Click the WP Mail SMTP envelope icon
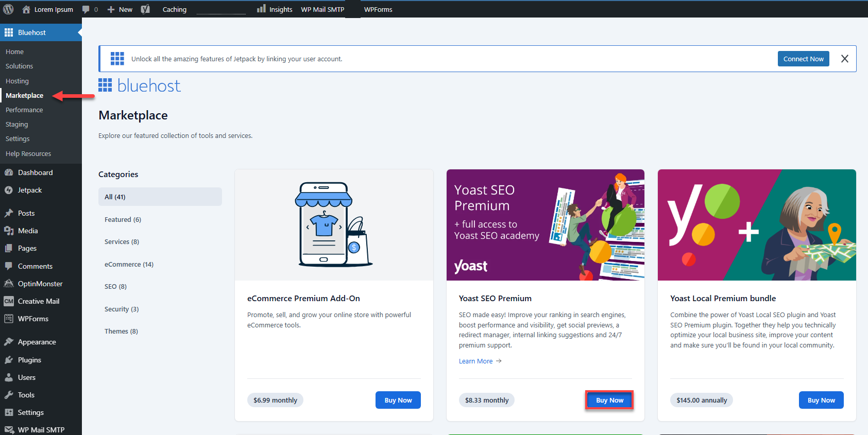 (x=9, y=430)
